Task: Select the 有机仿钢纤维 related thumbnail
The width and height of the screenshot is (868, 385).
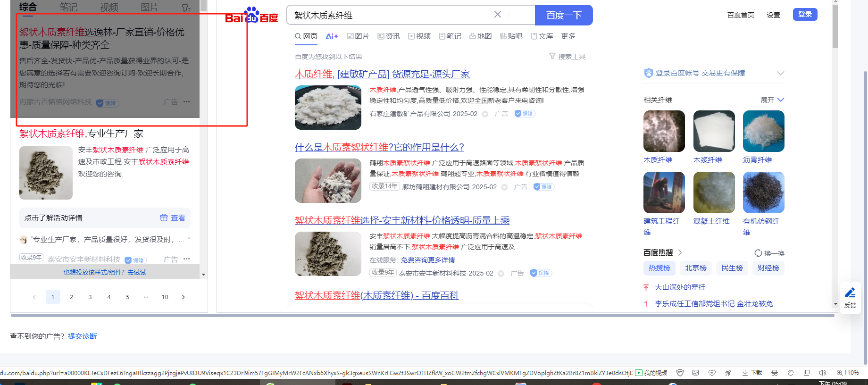Action: click(x=764, y=192)
